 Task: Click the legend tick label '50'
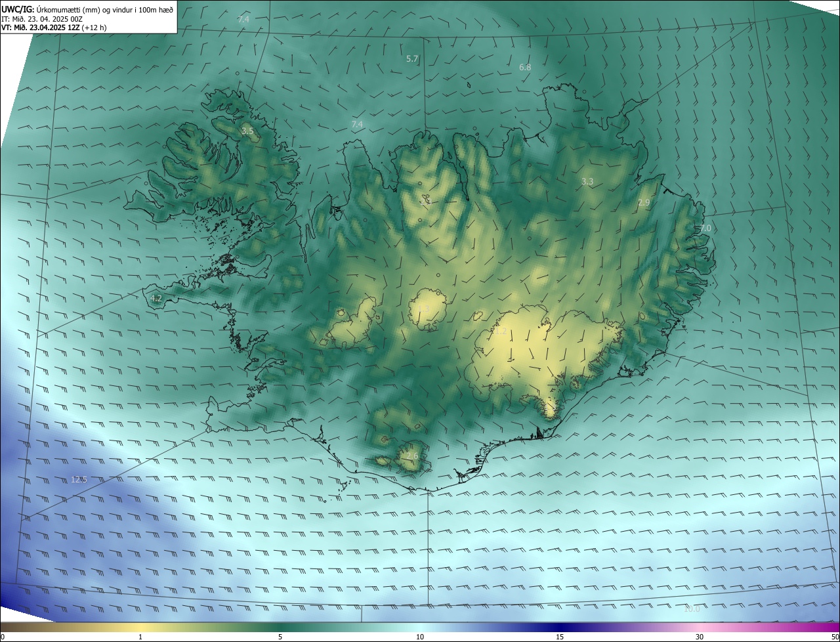tap(835, 637)
